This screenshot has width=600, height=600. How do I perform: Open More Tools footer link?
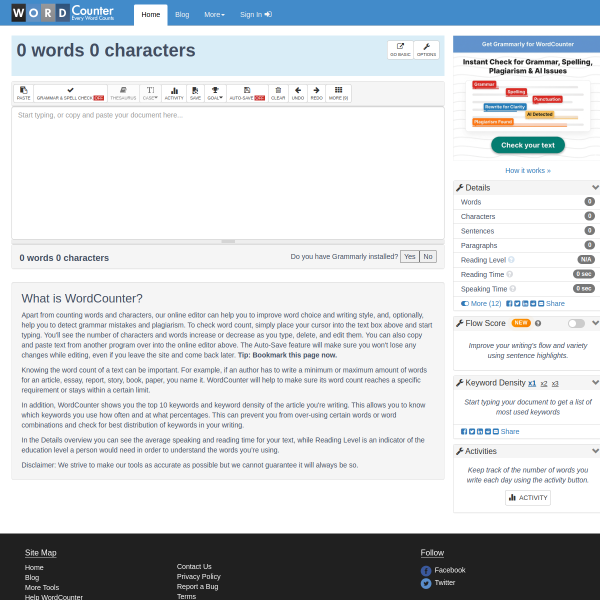(x=42, y=587)
